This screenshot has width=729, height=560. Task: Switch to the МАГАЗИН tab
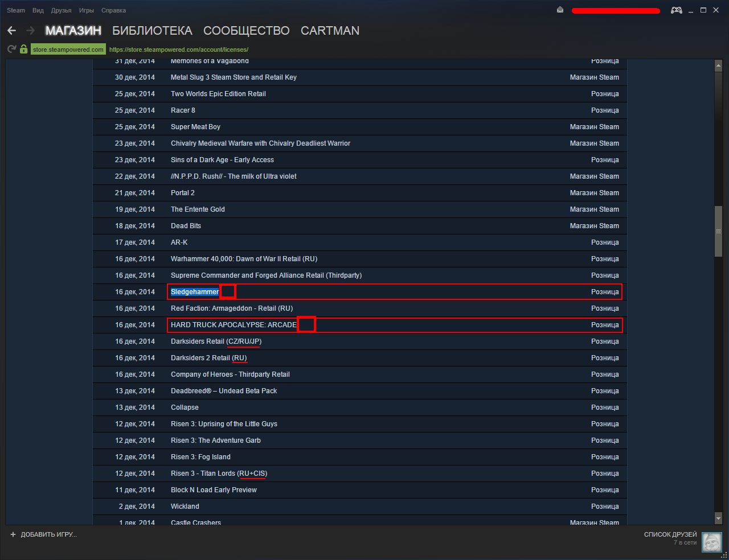pyautogui.click(x=73, y=31)
